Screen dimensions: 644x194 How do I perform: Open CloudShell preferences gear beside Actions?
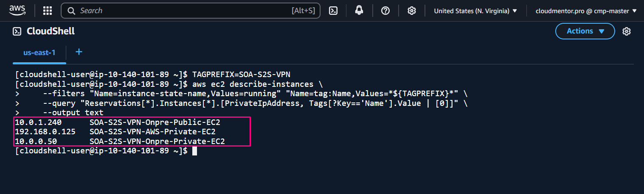(x=626, y=31)
